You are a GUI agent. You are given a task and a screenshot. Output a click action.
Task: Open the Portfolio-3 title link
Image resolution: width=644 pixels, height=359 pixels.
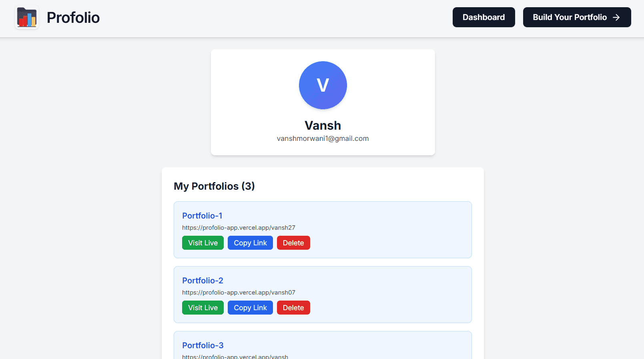(203, 345)
